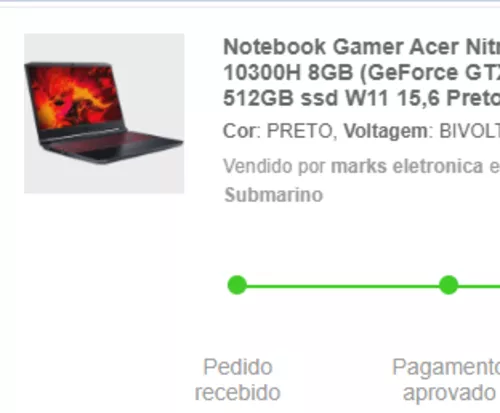Click the '512GB ssd W11 15,6' title line
Image resolution: width=500 pixels, height=413 pixels.
tap(362, 98)
